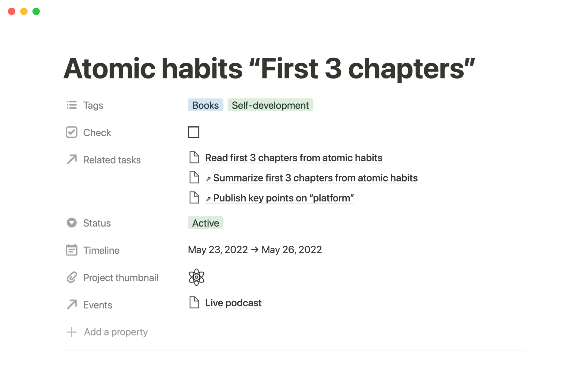Select the Self-development tag

(x=270, y=105)
